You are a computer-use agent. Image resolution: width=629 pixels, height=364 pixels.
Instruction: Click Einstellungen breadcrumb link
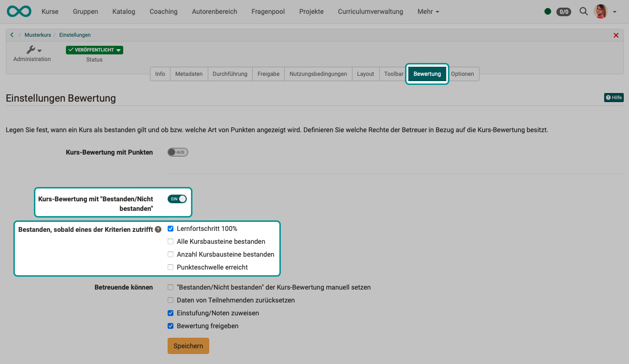coord(75,35)
